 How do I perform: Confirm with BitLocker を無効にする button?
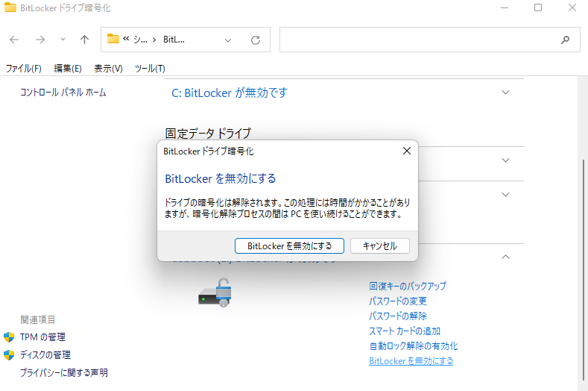[x=289, y=246]
